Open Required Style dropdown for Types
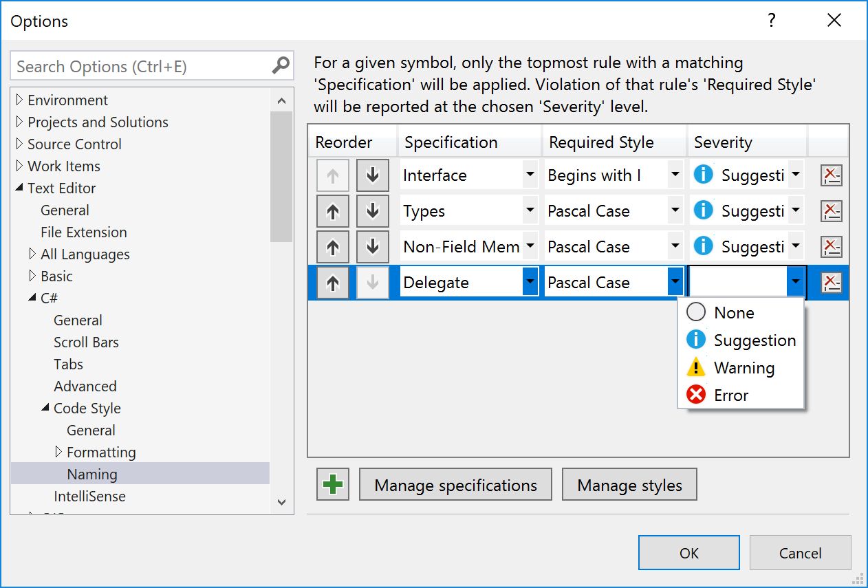Viewport: 868px width, 588px height. tap(675, 211)
